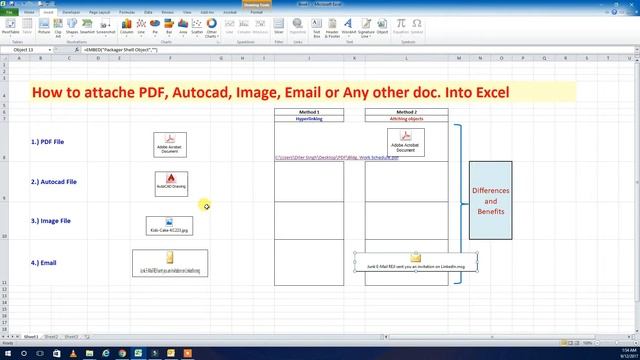Open Clip Art from the ribbon
This screenshot has width=640, height=360.
click(58, 27)
